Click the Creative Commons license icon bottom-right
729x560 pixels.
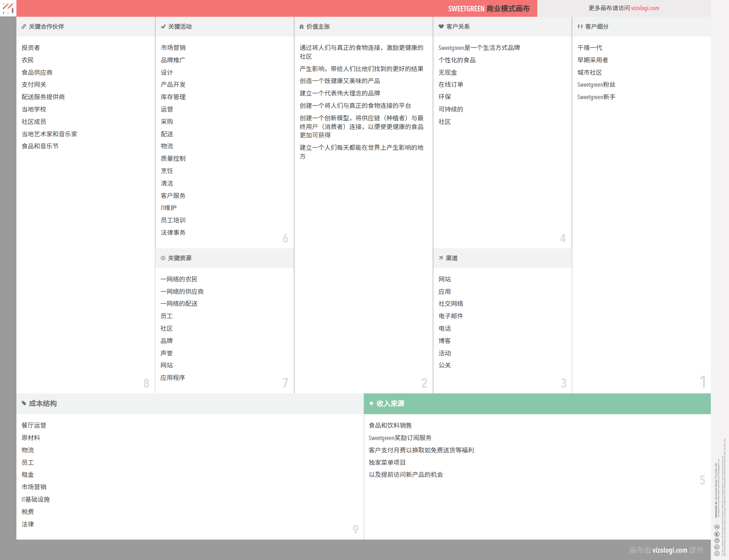click(x=717, y=553)
